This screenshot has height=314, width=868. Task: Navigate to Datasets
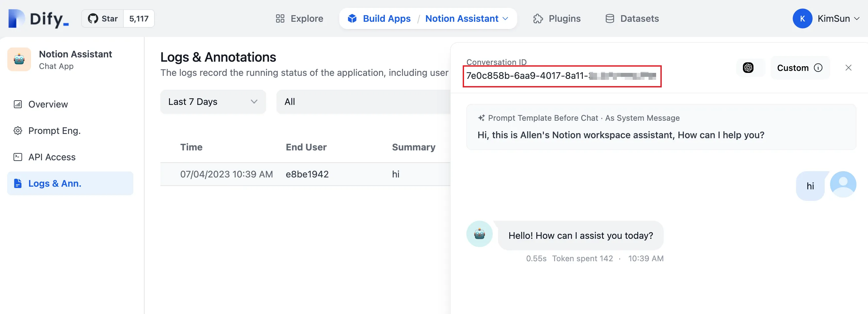click(x=632, y=18)
